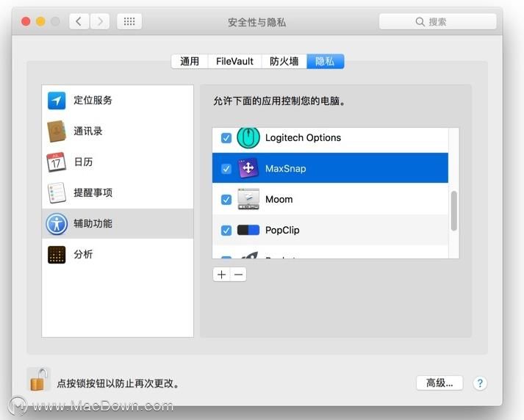Select the 提醒事项 sidebar label

click(x=93, y=192)
